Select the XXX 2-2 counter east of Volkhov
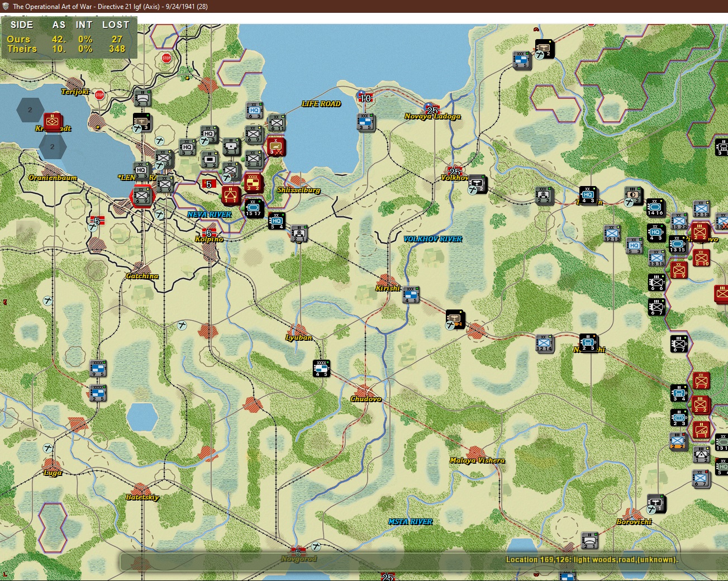This screenshot has height=581, width=728. (544, 196)
